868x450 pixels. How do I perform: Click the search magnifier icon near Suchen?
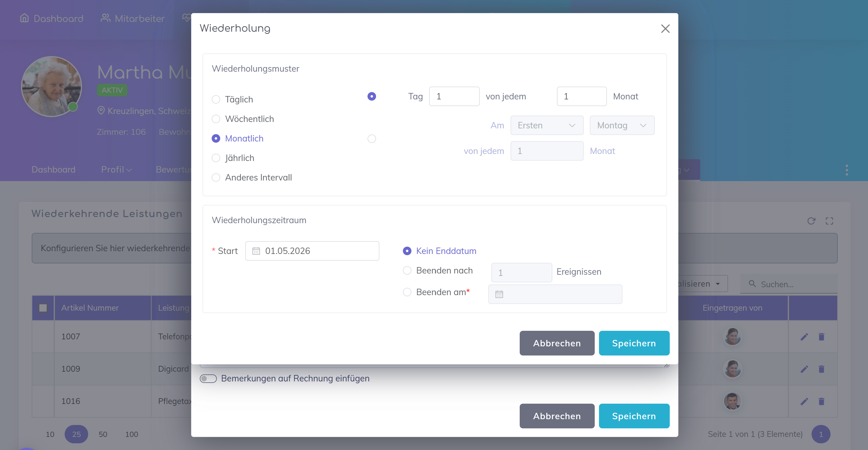pos(752,284)
